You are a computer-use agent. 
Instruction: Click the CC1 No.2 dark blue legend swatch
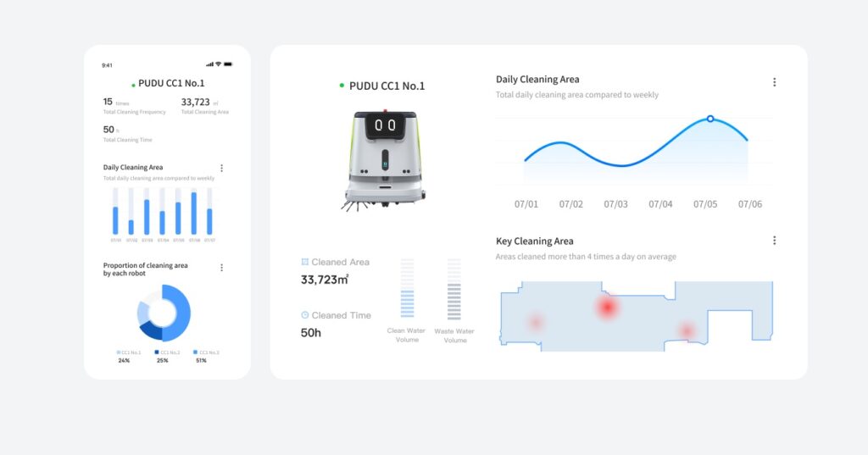pos(157,352)
